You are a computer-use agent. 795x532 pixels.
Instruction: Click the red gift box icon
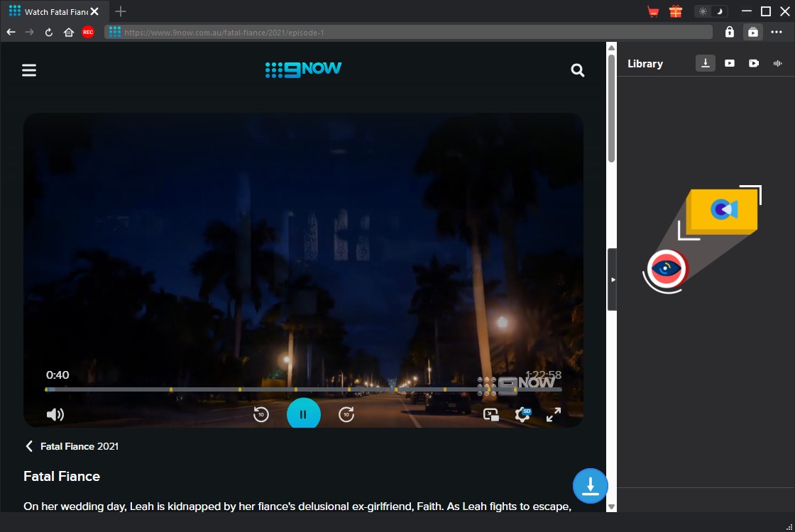(x=675, y=11)
